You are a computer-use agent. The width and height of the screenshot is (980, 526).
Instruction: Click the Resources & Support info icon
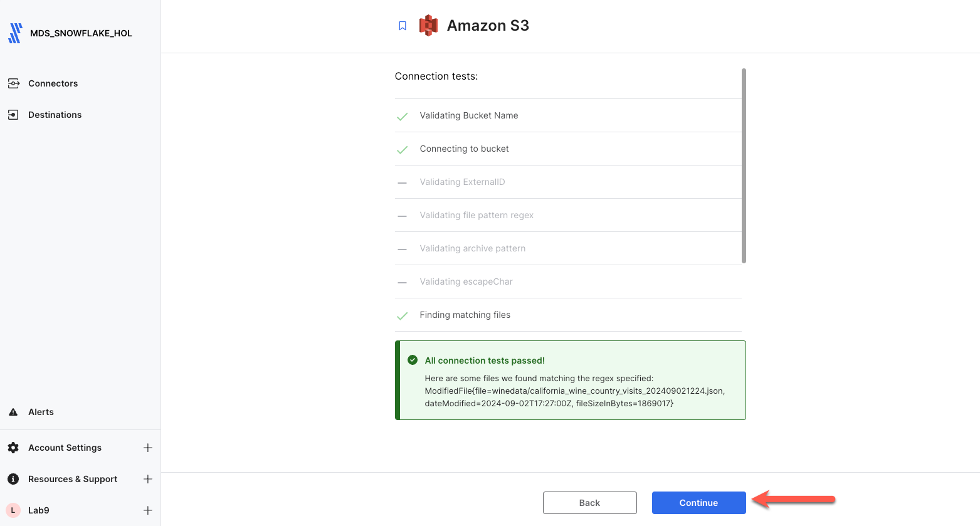[x=13, y=479]
